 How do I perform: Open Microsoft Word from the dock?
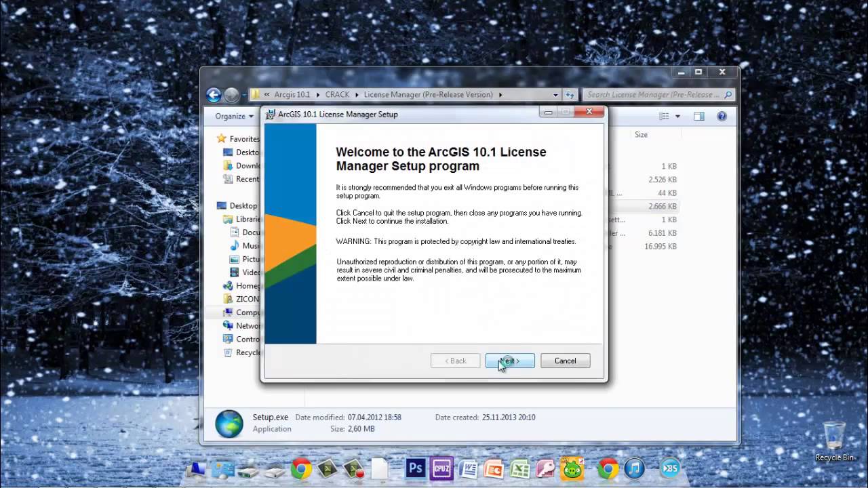coord(468,468)
